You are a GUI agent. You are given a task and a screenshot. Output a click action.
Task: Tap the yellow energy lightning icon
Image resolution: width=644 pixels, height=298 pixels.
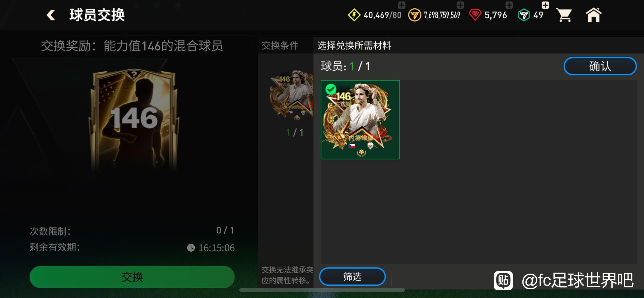[354, 15]
